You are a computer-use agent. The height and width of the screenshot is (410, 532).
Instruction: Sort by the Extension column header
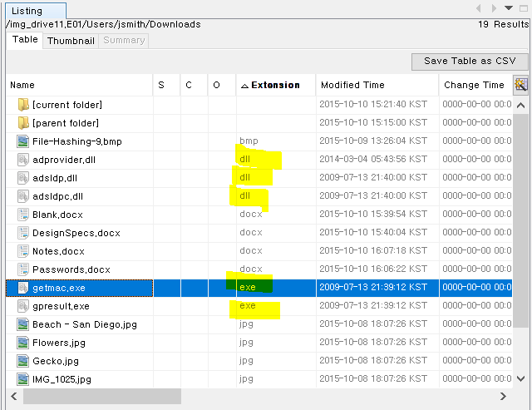tap(275, 85)
